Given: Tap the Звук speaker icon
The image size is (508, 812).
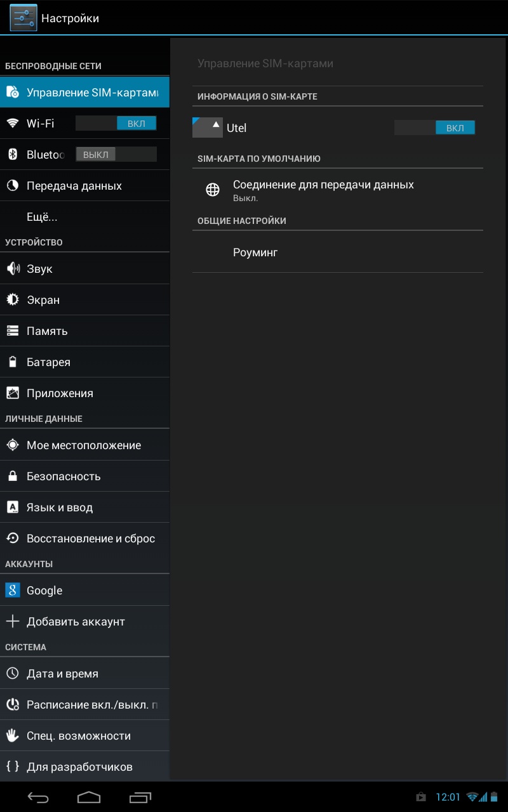Looking at the screenshot, I should coord(13,268).
